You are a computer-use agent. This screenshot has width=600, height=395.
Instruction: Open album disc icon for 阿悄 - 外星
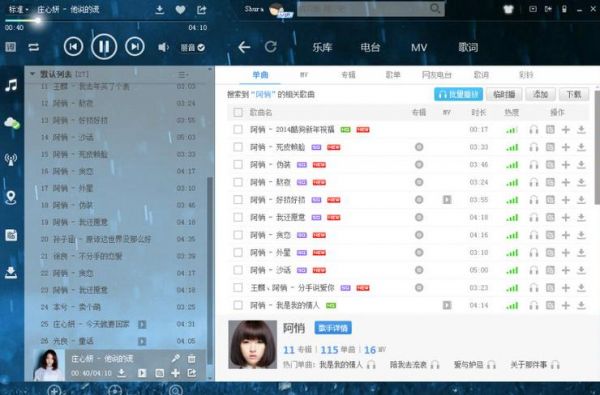[419, 253]
